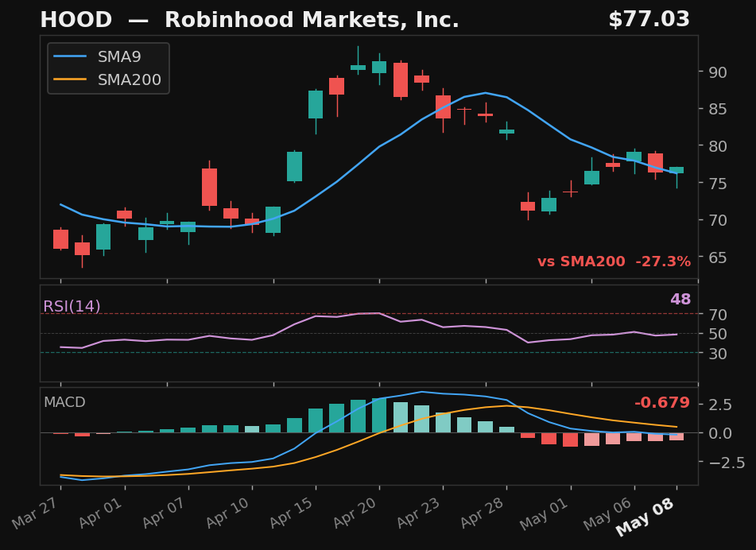The width and height of the screenshot is (756, 550).
Task: Click the Apr 01 date axis label
Action: point(101,513)
